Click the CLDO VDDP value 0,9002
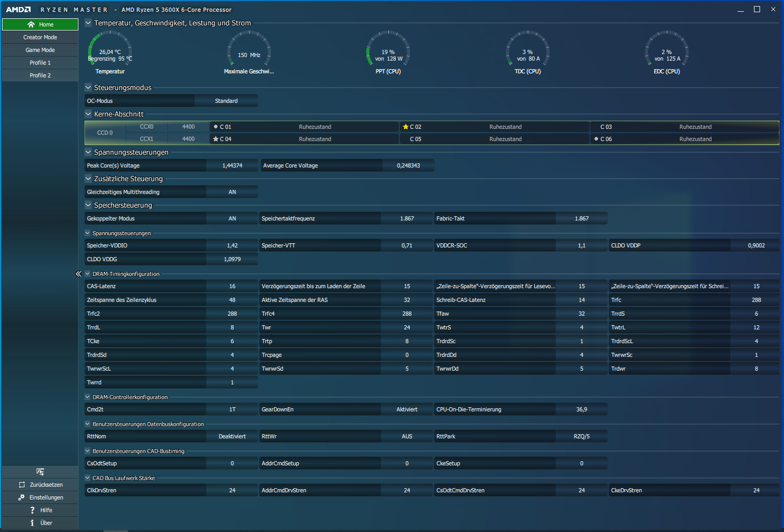784x532 pixels. click(x=756, y=245)
